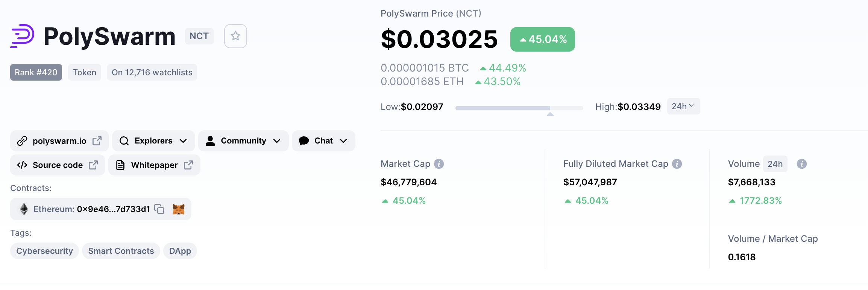The height and width of the screenshot is (290, 868).
Task: Click the PolySwarm logo icon
Action: [22, 36]
